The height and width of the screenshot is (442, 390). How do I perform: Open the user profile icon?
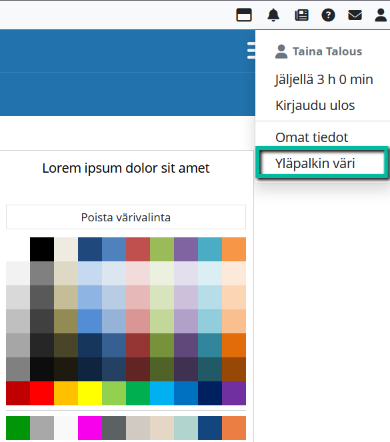coord(381,15)
